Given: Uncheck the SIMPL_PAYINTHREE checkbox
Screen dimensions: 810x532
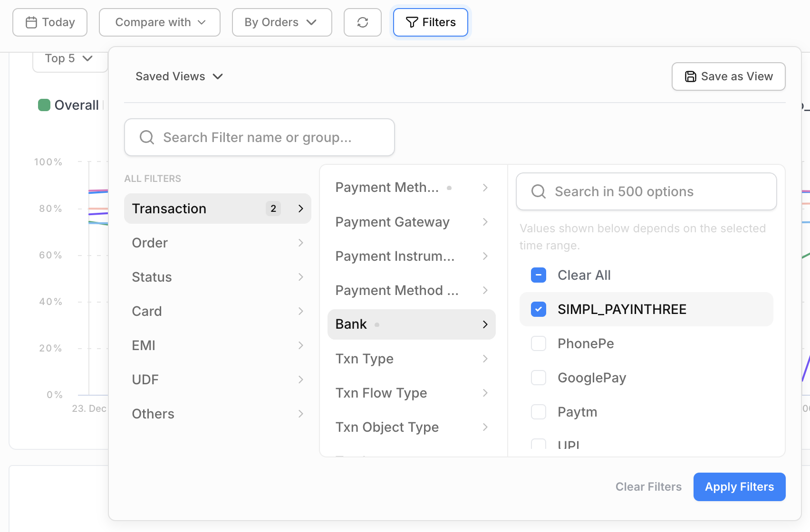Looking at the screenshot, I should [x=538, y=309].
